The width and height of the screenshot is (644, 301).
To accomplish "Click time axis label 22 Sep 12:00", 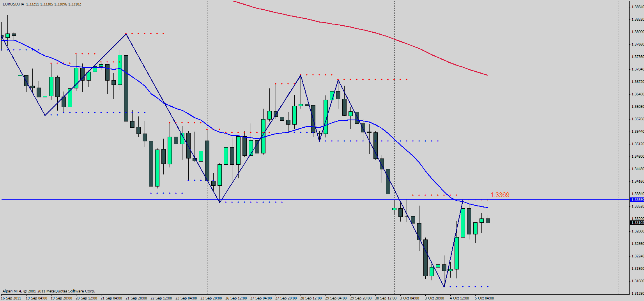I will (x=161, y=298).
